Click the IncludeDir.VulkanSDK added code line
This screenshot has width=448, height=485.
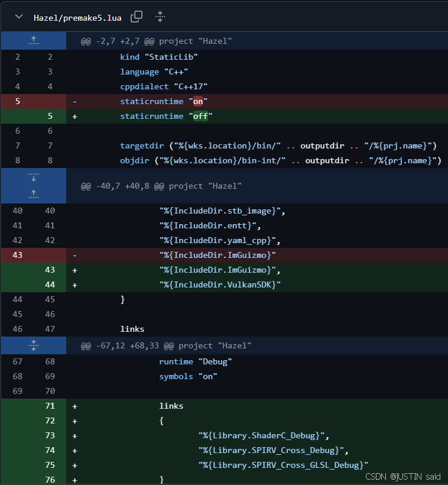click(x=220, y=284)
